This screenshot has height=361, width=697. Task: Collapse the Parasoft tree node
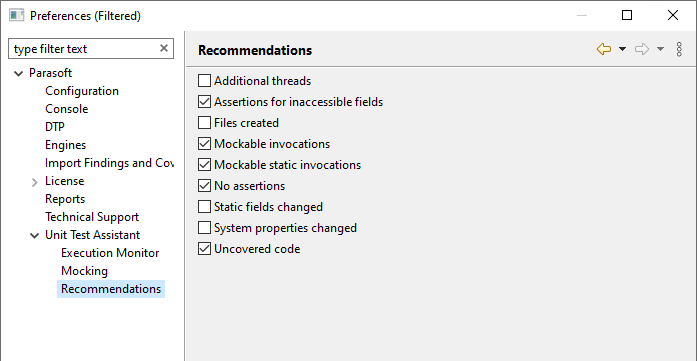click(19, 73)
